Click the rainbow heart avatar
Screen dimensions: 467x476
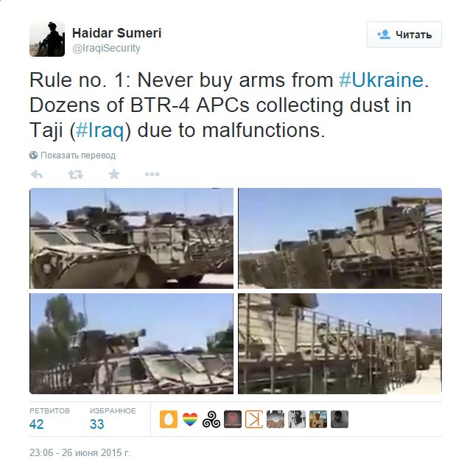coord(190,419)
